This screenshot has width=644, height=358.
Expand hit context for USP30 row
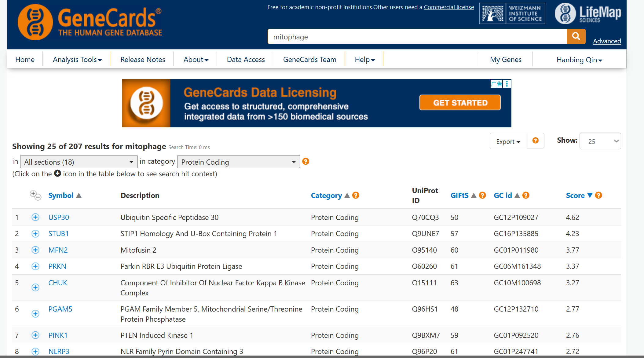tap(35, 217)
